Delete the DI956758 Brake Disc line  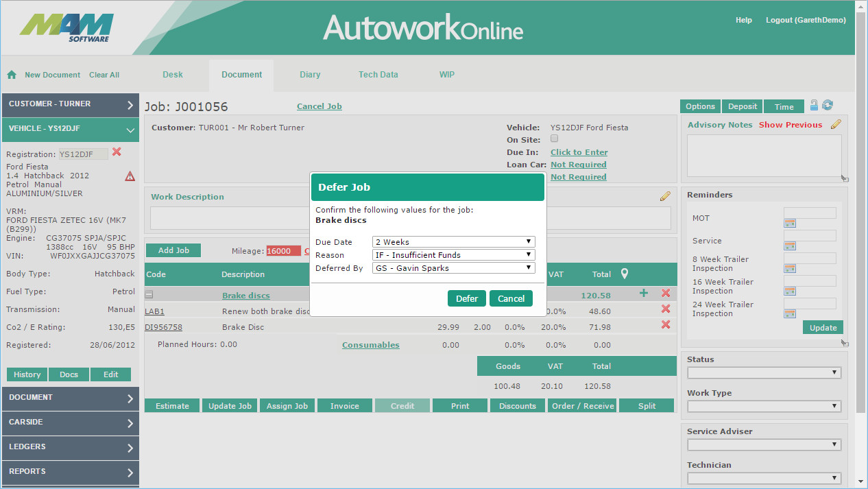point(665,325)
